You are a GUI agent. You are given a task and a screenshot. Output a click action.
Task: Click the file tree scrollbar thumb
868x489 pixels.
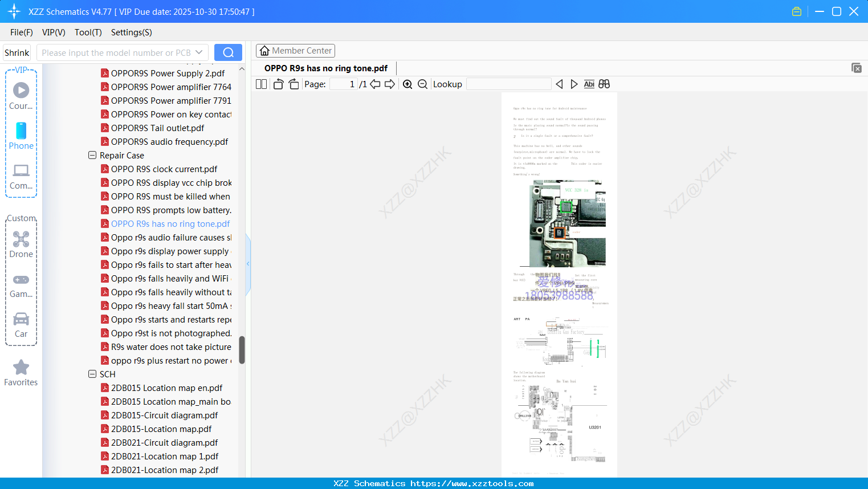(242, 350)
